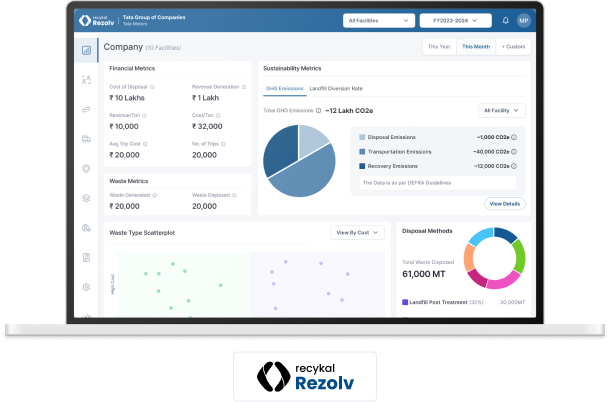Click the Recovery Emissions color swatch
Viewport: 610px width, 402px height.
[362, 166]
